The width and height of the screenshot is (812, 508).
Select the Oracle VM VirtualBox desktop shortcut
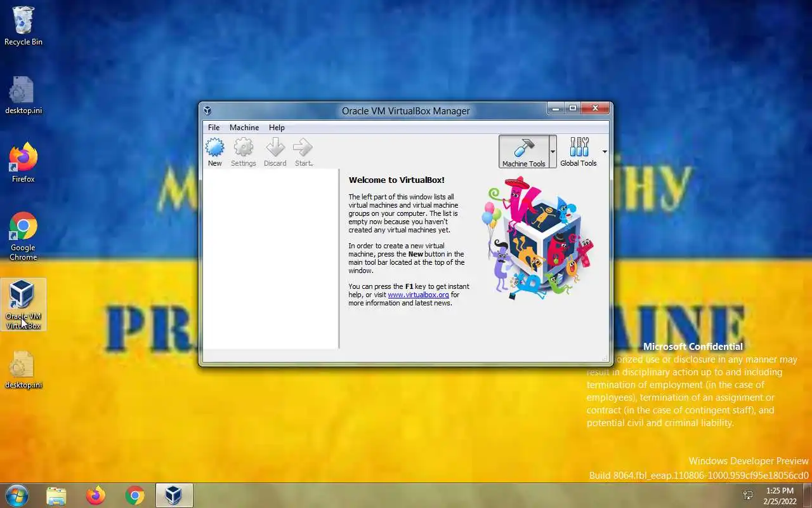click(x=23, y=305)
